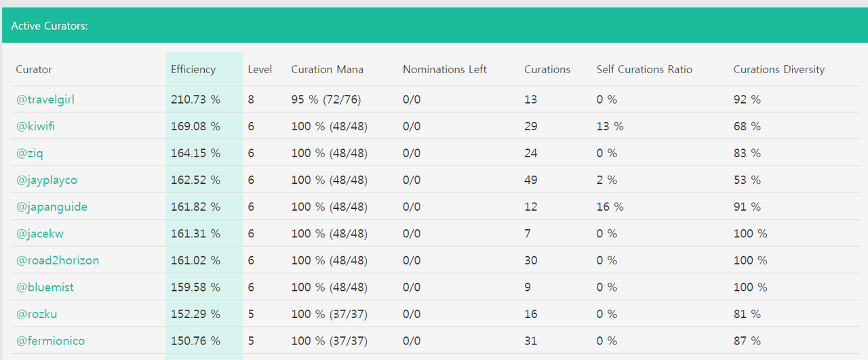Open the @jacekw curator link
The height and width of the screenshot is (360, 868).
point(40,233)
